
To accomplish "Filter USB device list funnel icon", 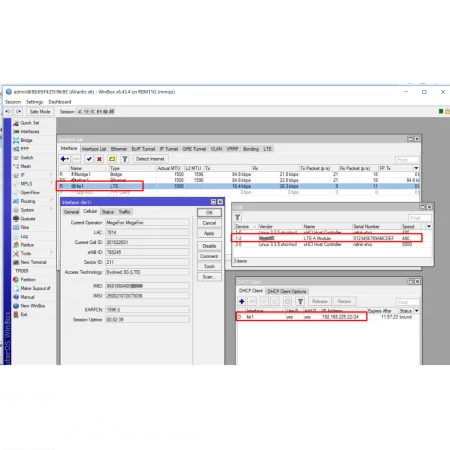I will coord(237,217).
